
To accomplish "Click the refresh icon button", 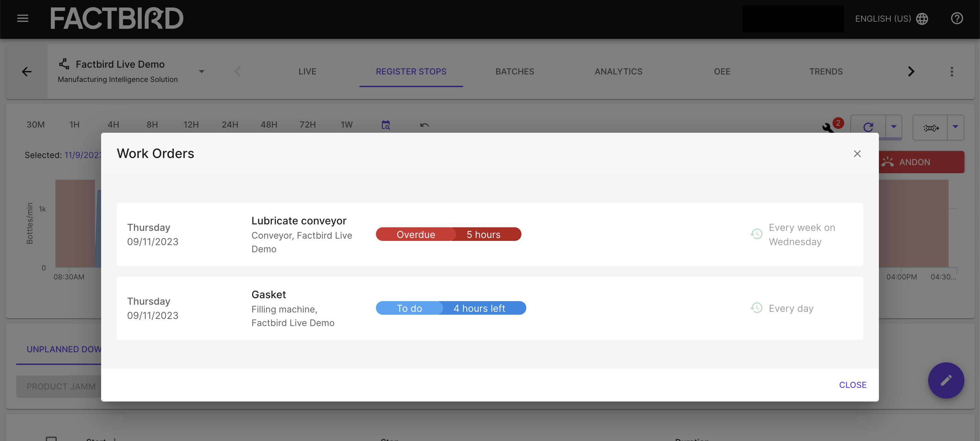I will coord(868,127).
